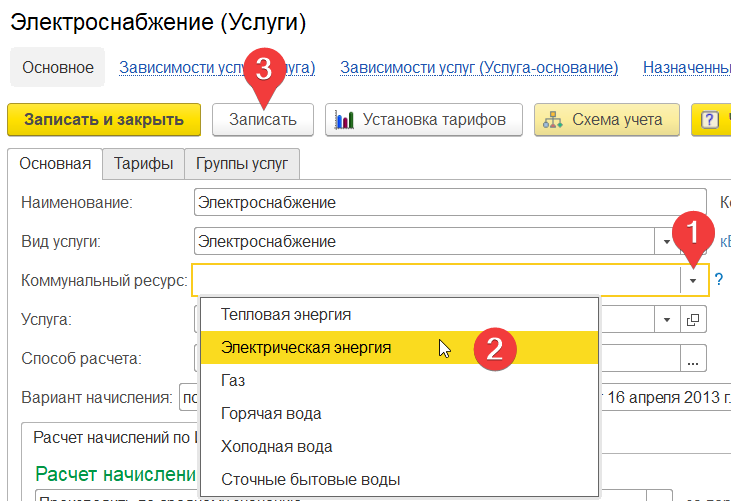Switch to the Тарифы tab
Image resolution: width=731 pixels, height=501 pixels.
tap(144, 164)
